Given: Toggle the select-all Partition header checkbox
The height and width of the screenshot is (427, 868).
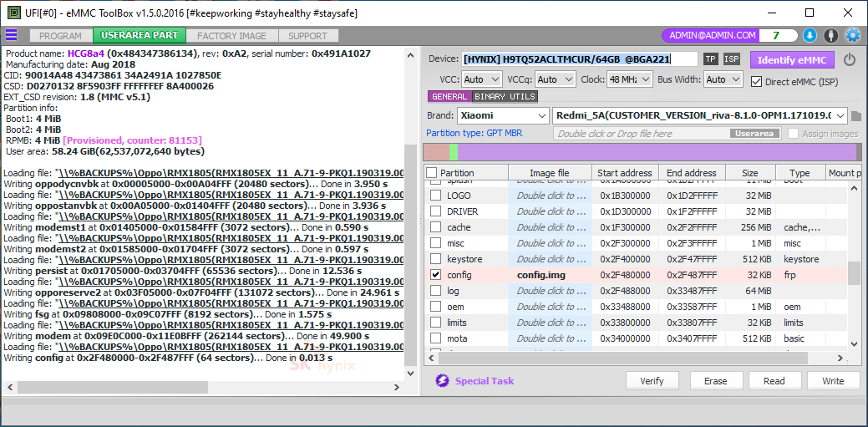Looking at the screenshot, I should point(432,173).
